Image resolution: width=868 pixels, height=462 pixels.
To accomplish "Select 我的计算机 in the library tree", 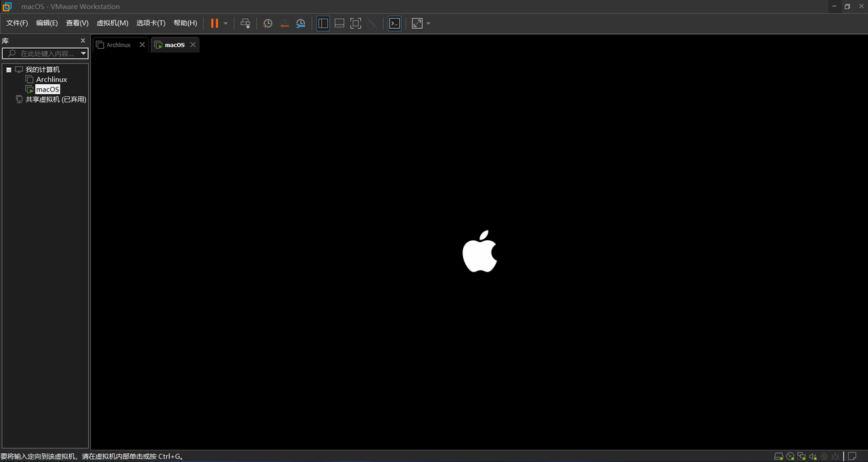I will [43, 69].
